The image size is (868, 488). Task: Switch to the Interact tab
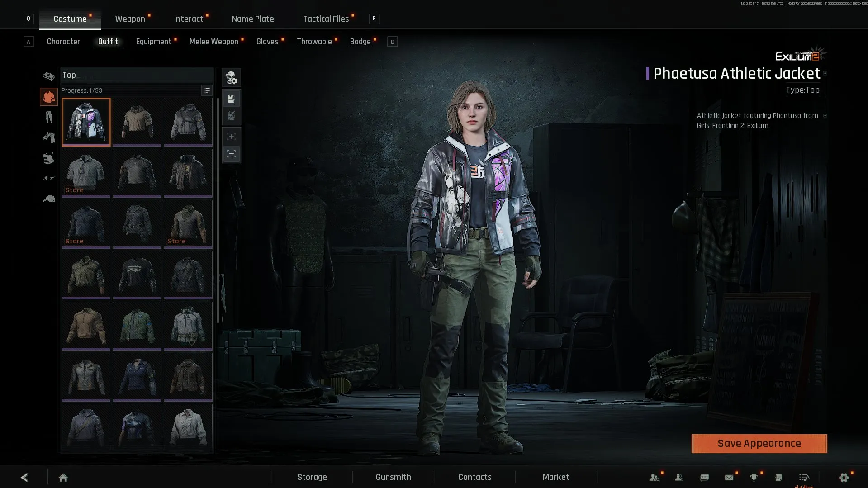189,19
